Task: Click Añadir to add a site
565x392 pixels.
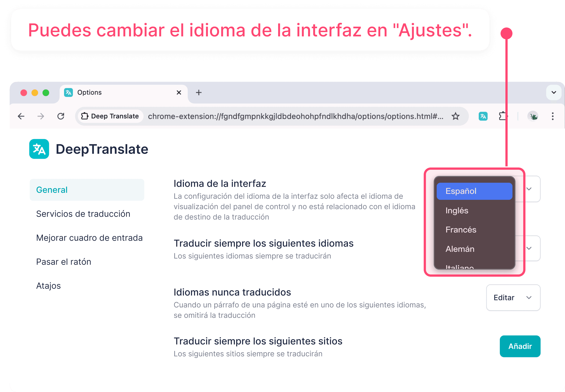Action: coord(520,346)
